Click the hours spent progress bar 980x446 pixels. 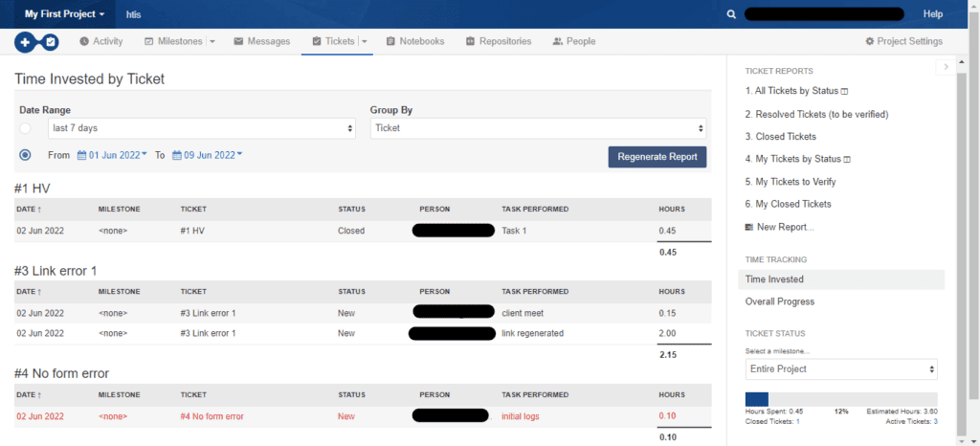(840, 399)
